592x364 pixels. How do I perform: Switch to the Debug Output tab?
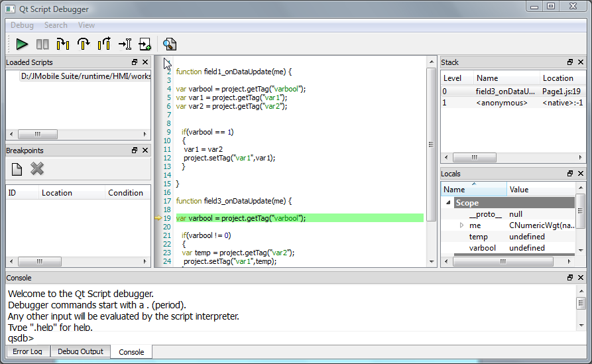click(x=80, y=351)
